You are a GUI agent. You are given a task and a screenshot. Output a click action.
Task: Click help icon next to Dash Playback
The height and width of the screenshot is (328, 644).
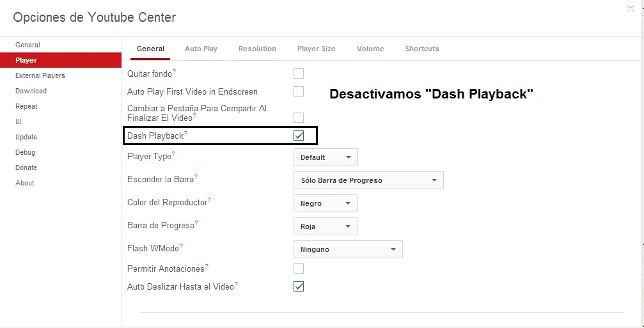tap(185, 134)
